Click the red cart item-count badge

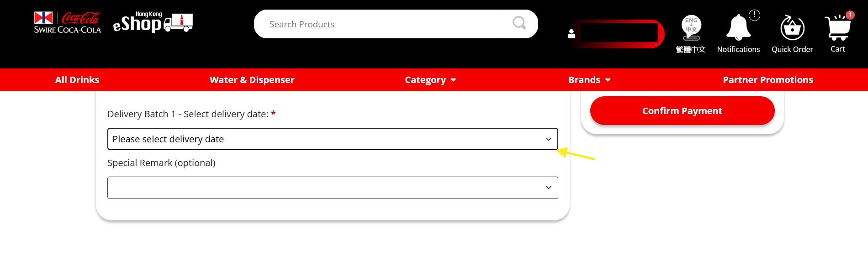850,15
